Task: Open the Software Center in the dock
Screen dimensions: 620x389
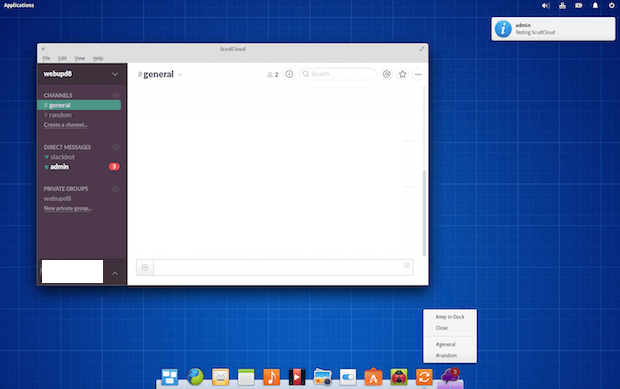Action: (373, 377)
